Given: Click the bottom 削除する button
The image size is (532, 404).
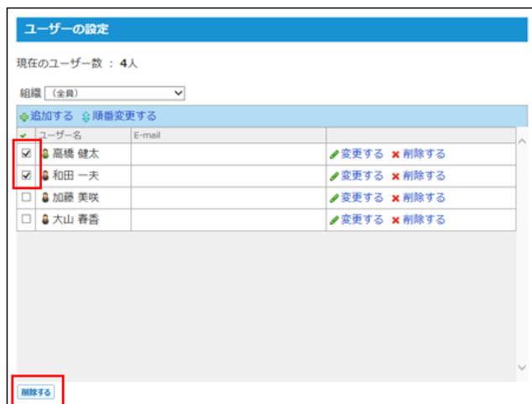Looking at the screenshot, I should coord(36,392).
